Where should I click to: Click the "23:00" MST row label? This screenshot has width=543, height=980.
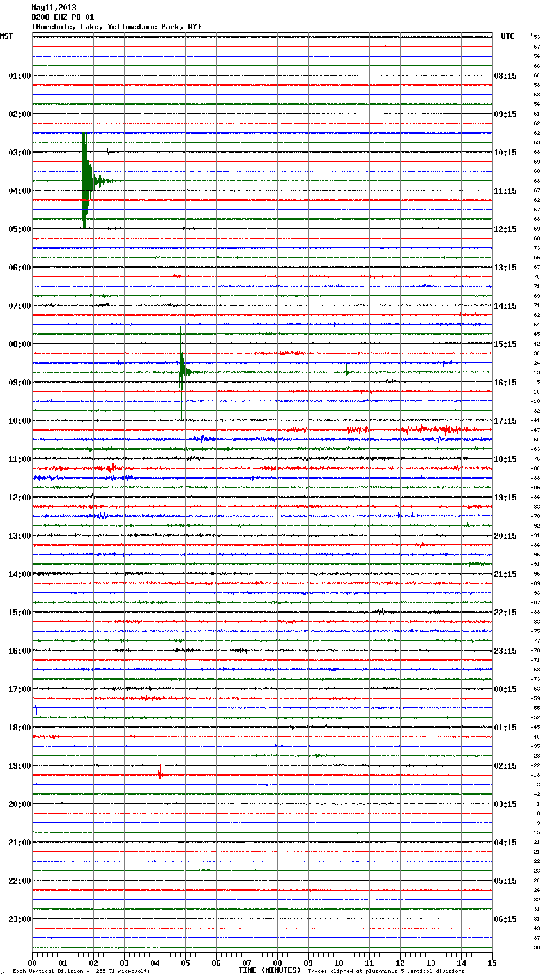click(20, 919)
